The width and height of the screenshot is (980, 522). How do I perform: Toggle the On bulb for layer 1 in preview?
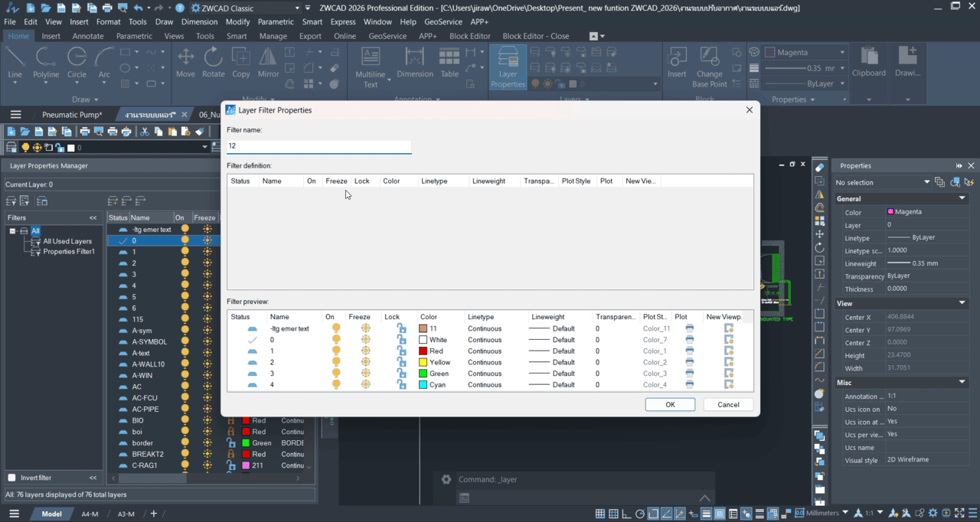click(335, 351)
